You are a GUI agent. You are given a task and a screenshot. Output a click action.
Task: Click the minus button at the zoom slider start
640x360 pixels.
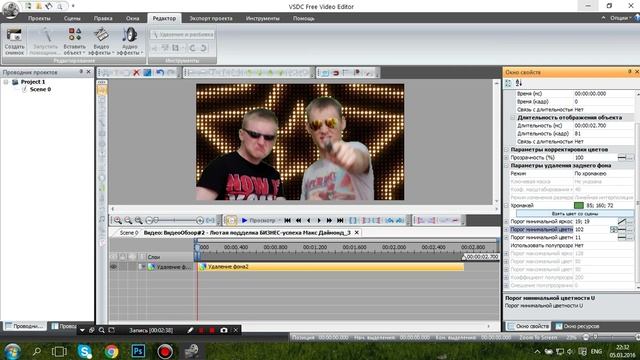149,220
